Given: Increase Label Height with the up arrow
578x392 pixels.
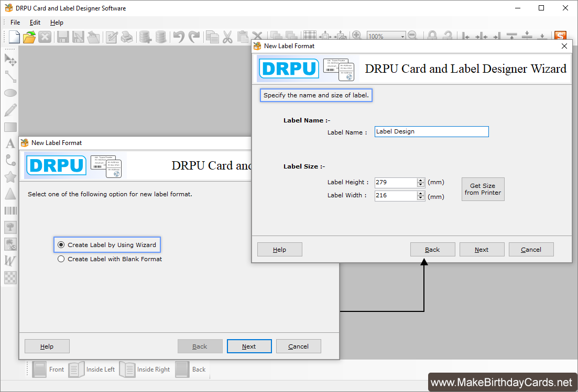Looking at the screenshot, I should click(420, 180).
